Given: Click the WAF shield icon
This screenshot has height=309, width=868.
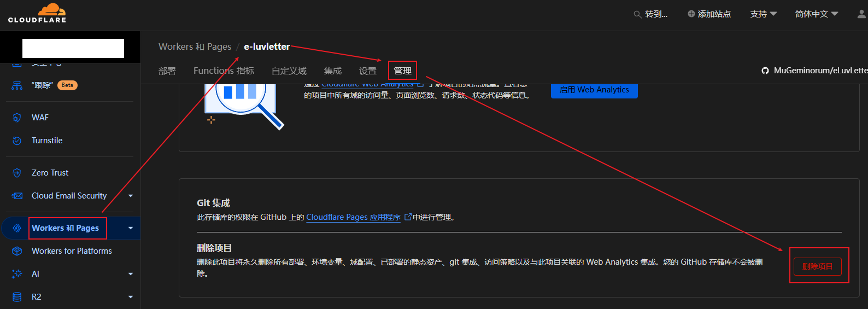Looking at the screenshot, I should 17,118.
